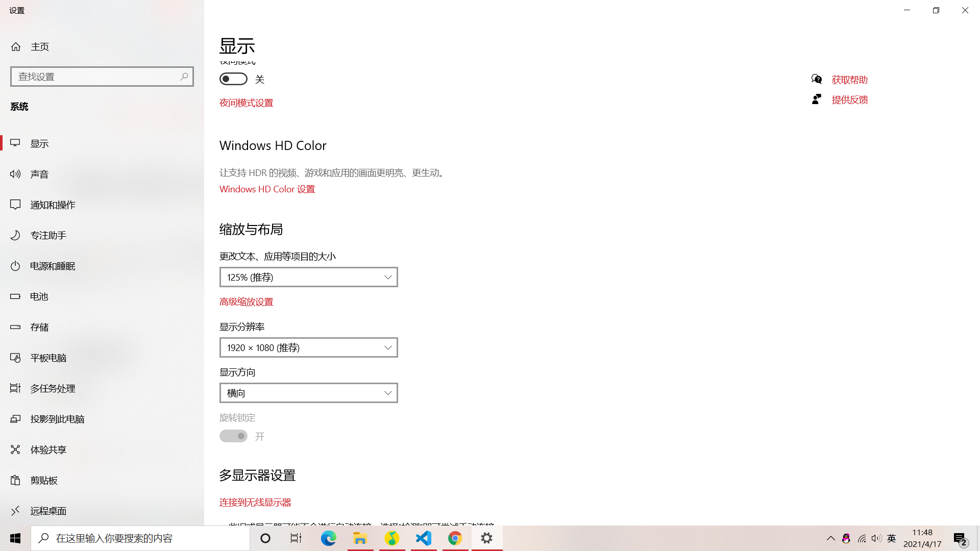Open Visual Studio Code from the taskbar
980x551 pixels.
(423, 538)
